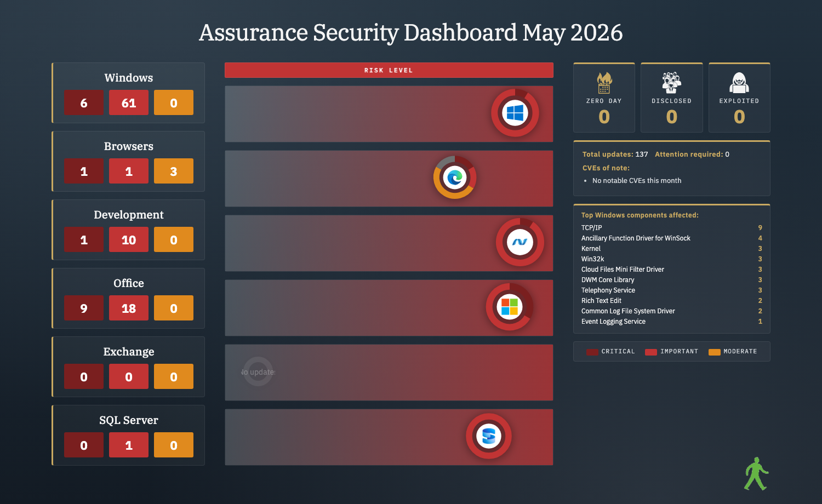Screen dimensions: 822x504
Task: Click the .NET development risk donut
Action: pyautogui.click(x=520, y=242)
